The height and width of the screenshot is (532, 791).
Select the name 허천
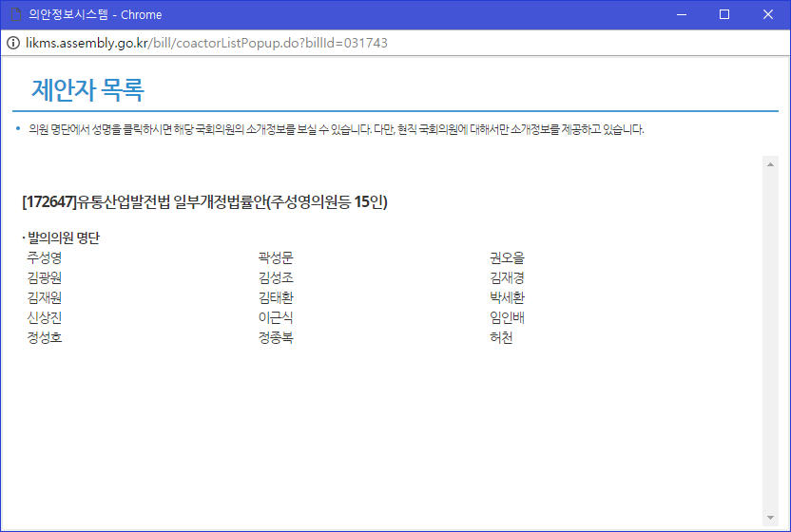click(x=501, y=337)
